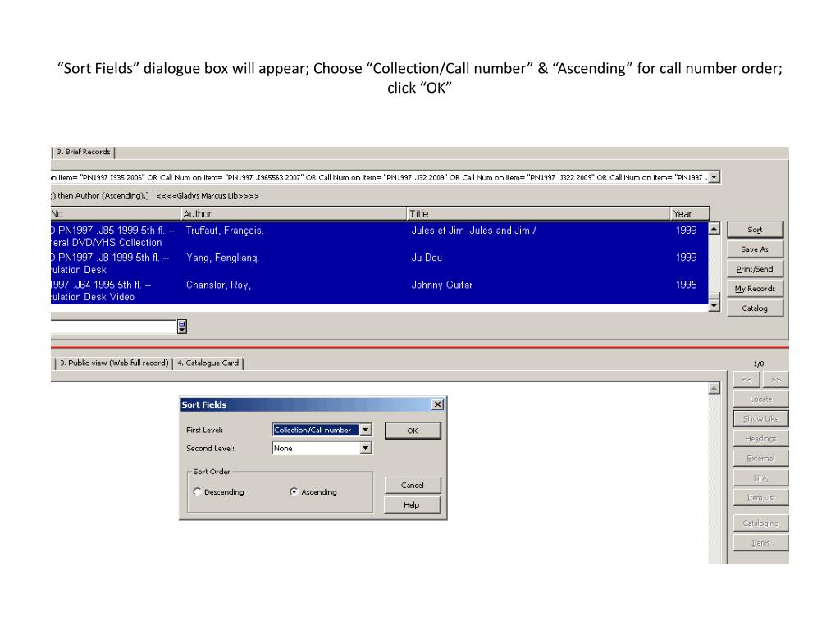Select the Jules et Jim record
840x630 pixels.
[379, 236]
